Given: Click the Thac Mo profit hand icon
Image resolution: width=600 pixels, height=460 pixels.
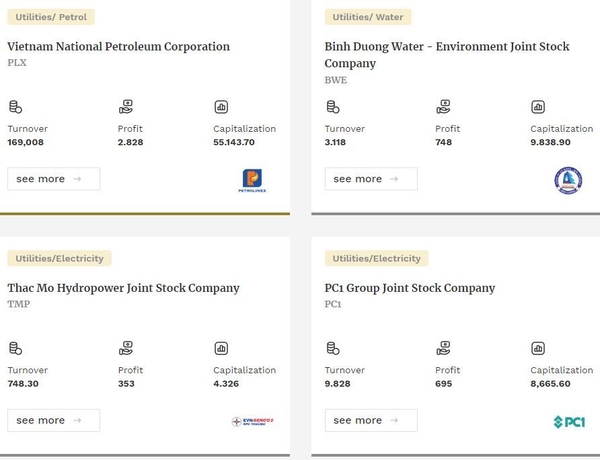Looking at the screenshot, I should tap(126, 348).
